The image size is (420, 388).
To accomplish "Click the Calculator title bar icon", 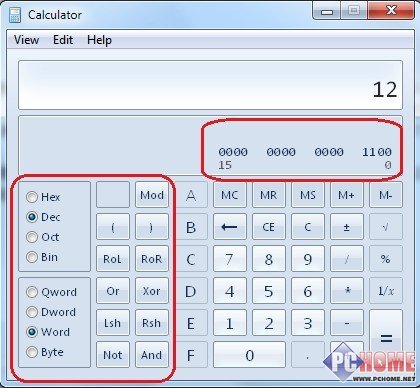I will pyautogui.click(x=15, y=15).
